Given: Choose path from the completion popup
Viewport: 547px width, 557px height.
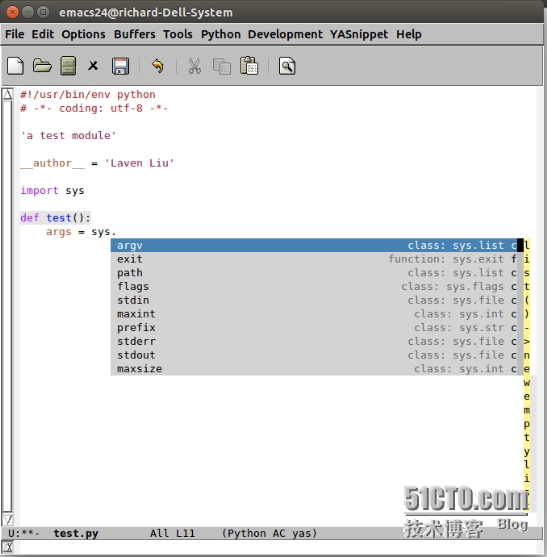Looking at the screenshot, I should (x=314, y=273).
